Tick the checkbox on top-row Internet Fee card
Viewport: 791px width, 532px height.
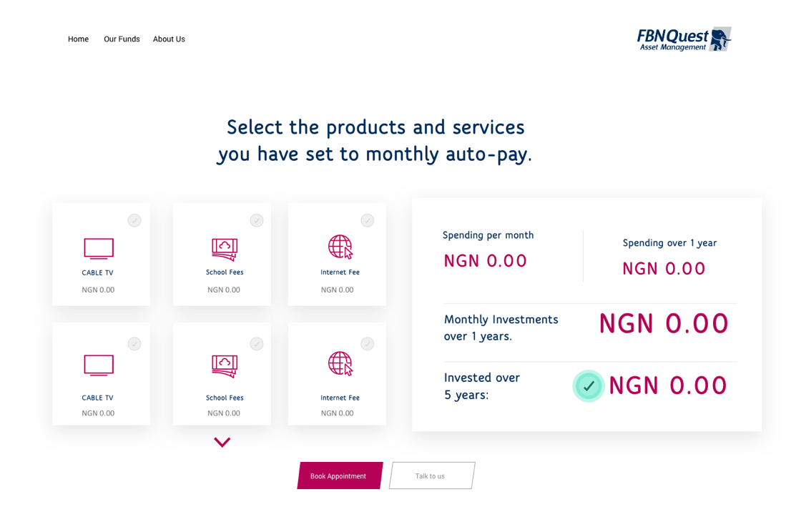(368, 220)
